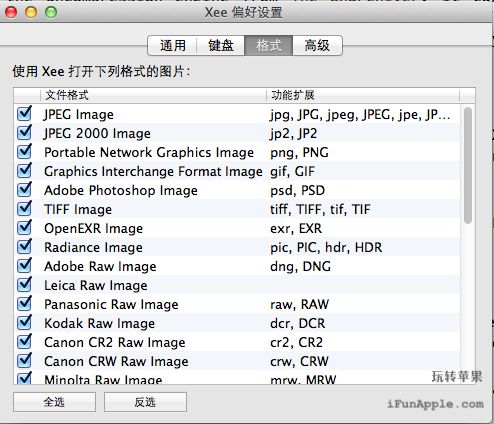Click the 'png, PNG' extension cell
This screenshot has height=424, width=494.
(299, 153)
